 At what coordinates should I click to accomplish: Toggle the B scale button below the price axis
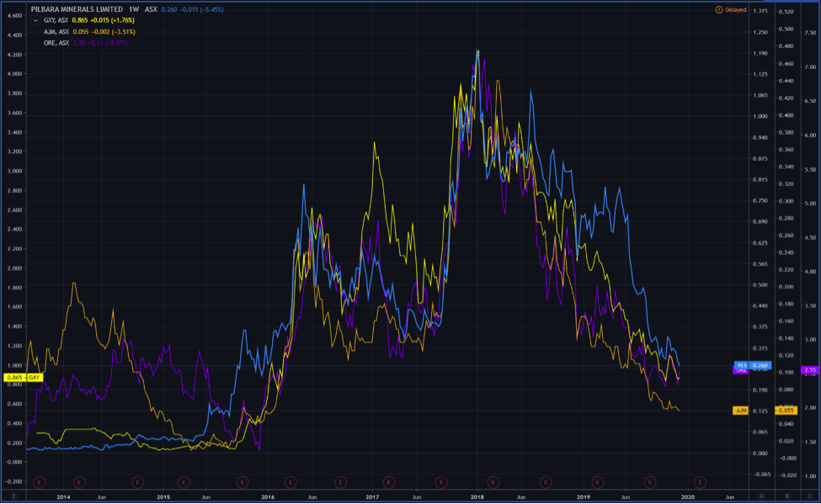[x=786, y=496]
